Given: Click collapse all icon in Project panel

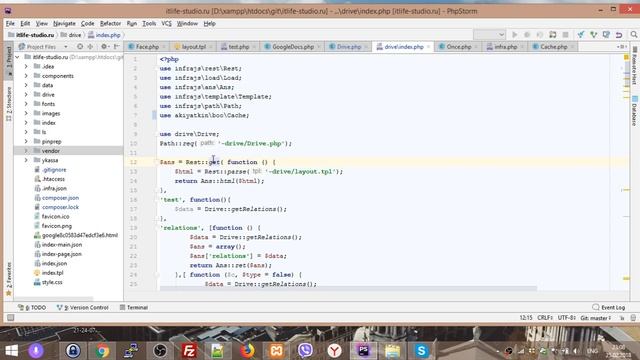Looking at the screenshot, I should point(90,47).
